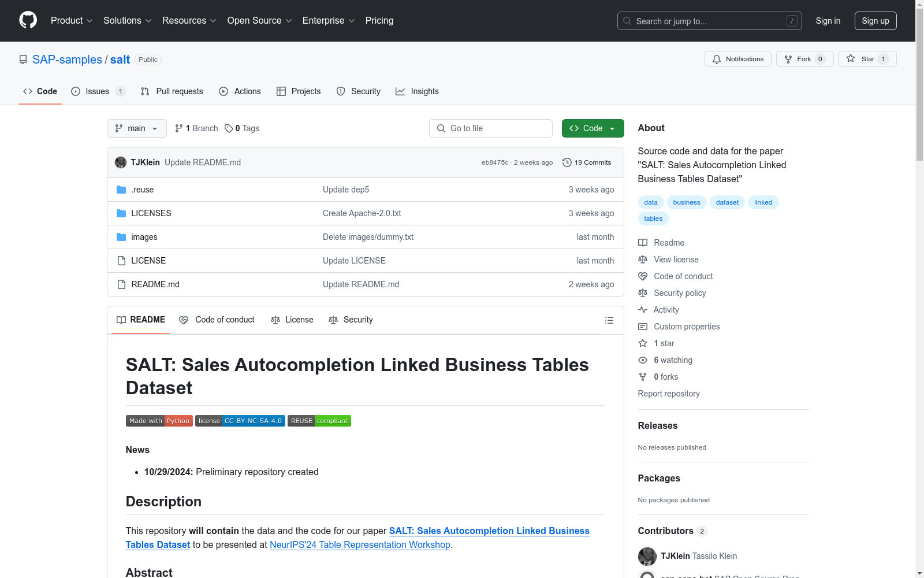The height and width of the screenshot is (578, 924).
Task: Click the star icon beside 1 star
Action: (x=643, y=343)
